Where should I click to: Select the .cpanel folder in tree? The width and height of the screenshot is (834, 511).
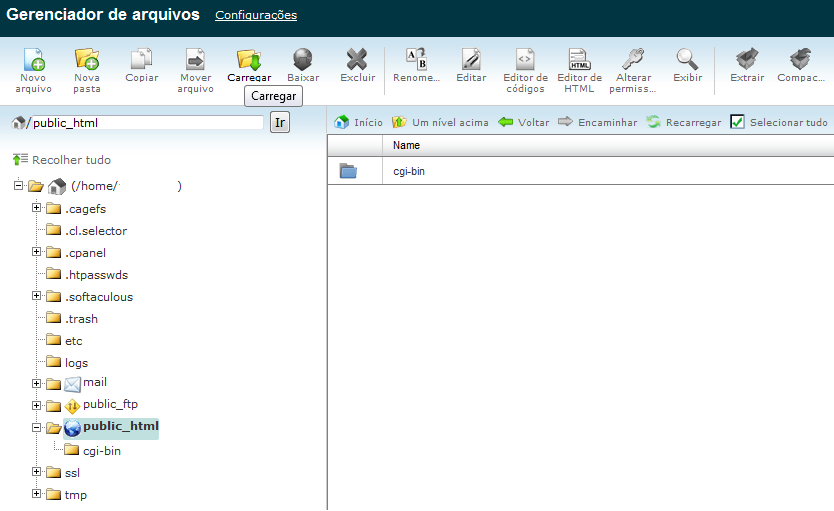(85, 253)
